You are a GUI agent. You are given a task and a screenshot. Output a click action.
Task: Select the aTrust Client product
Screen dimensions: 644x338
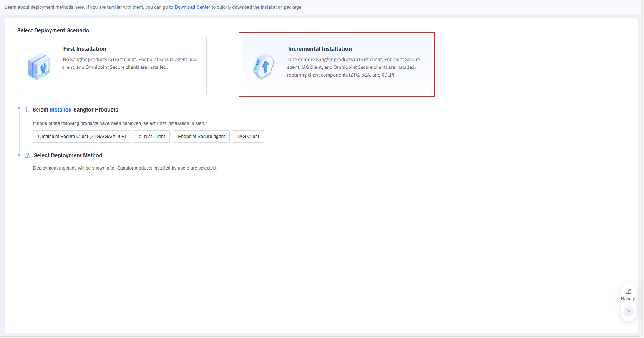(152, 137)
